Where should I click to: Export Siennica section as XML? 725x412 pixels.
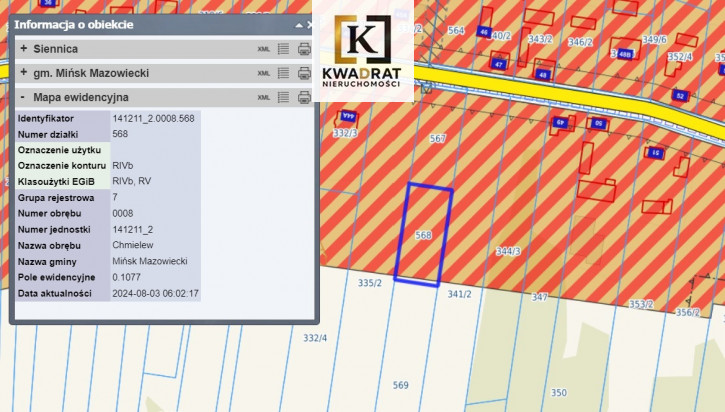click(x=264, y=49)
